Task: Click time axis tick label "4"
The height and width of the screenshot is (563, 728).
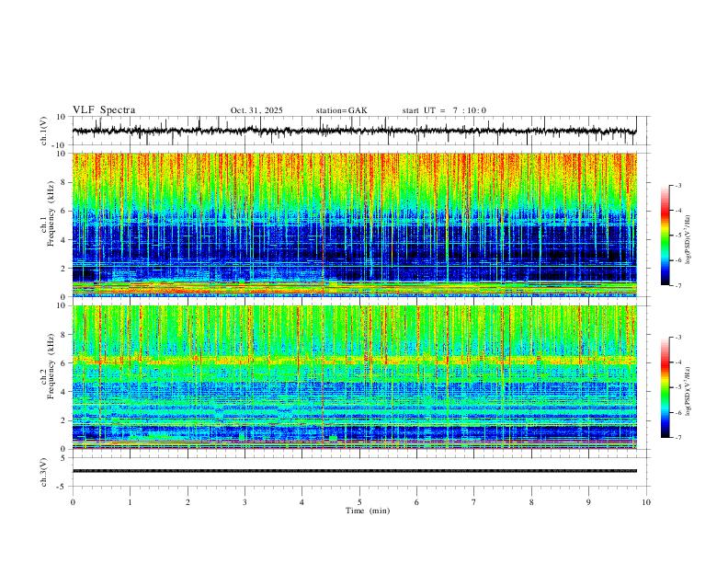Action: [302, 502]
